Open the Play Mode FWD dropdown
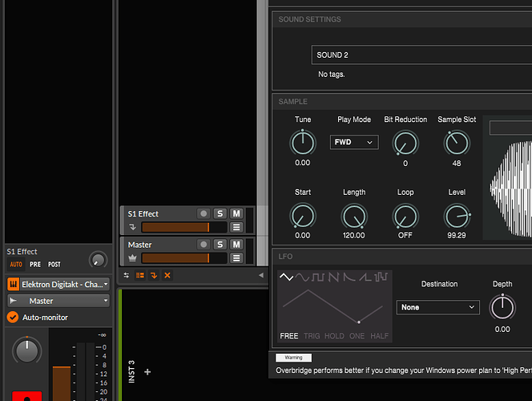532x401 pixels. 354,142
